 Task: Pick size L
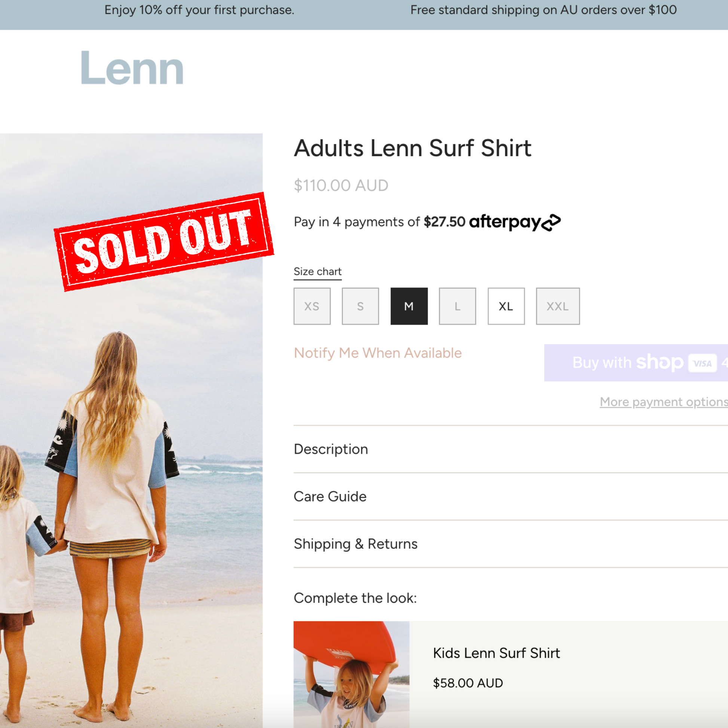point(458,306)
